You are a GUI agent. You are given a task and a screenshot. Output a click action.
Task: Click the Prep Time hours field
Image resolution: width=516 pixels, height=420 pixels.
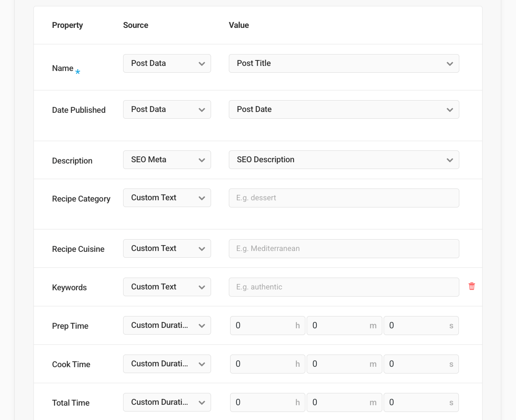(x=267, y=325)
